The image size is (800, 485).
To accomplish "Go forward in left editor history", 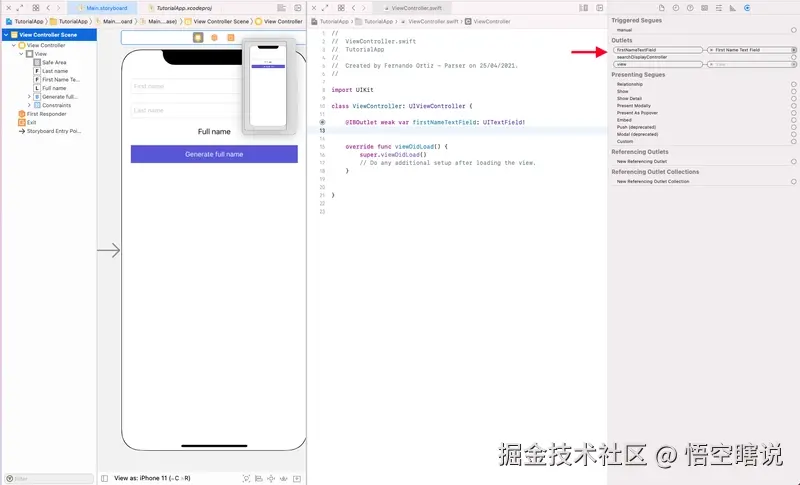I will tap(59, 8).
